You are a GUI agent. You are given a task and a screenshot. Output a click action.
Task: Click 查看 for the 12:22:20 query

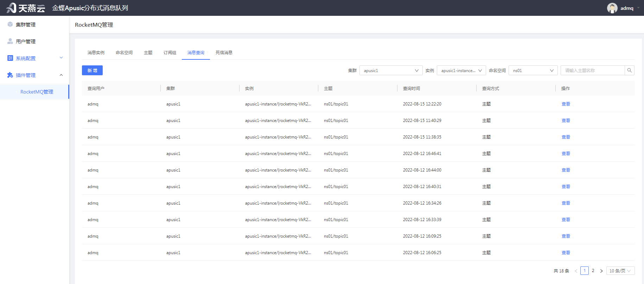[566, 104]
